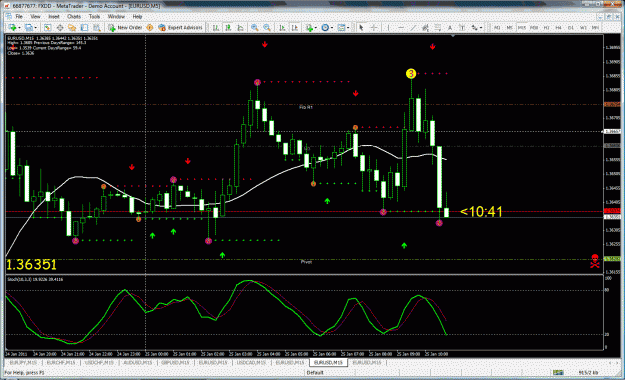Switch to the USDCAD,M15 chart tab
The width and height of the screenshot is (625, 380).
(x=251, y=362)
